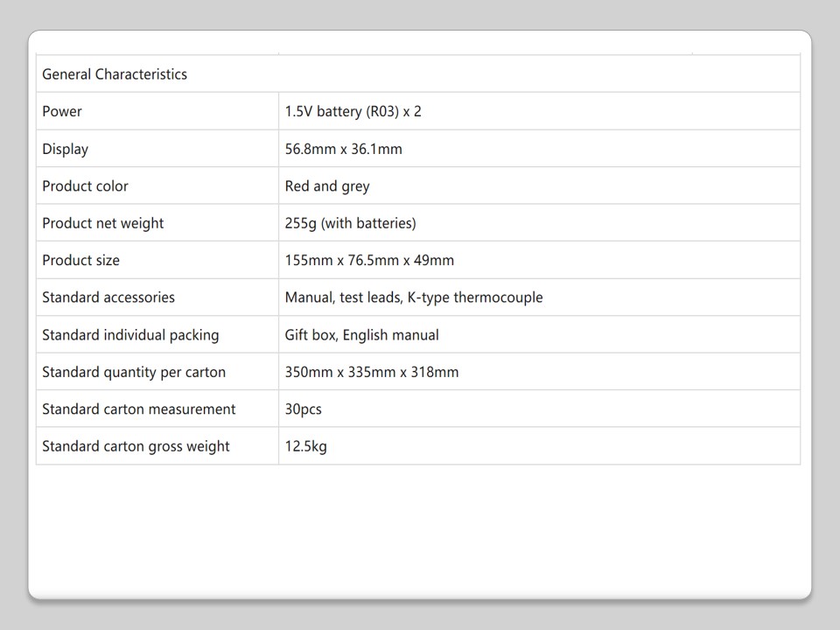Click the 56.8mm x 36.1mm value
The image size is (840, 630).
coord(344,149)
